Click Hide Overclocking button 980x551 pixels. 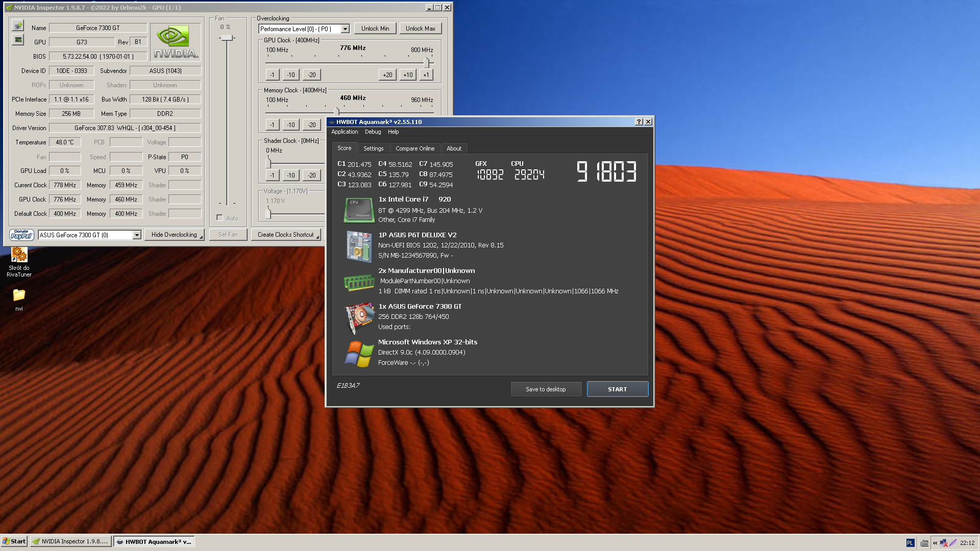pyautogui.click(x=174, y=235)
